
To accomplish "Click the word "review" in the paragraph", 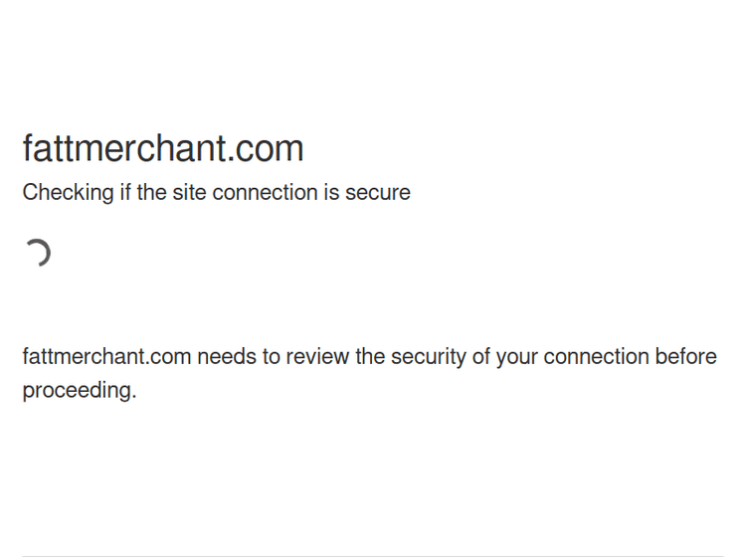I will 318,357.
